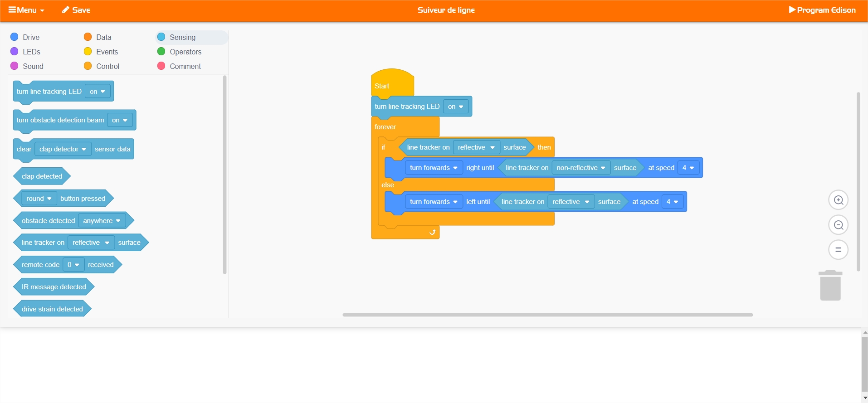The image size is (868, 403).
Task: Click the LEDs category purple circle
Action: tap(15, 52)
